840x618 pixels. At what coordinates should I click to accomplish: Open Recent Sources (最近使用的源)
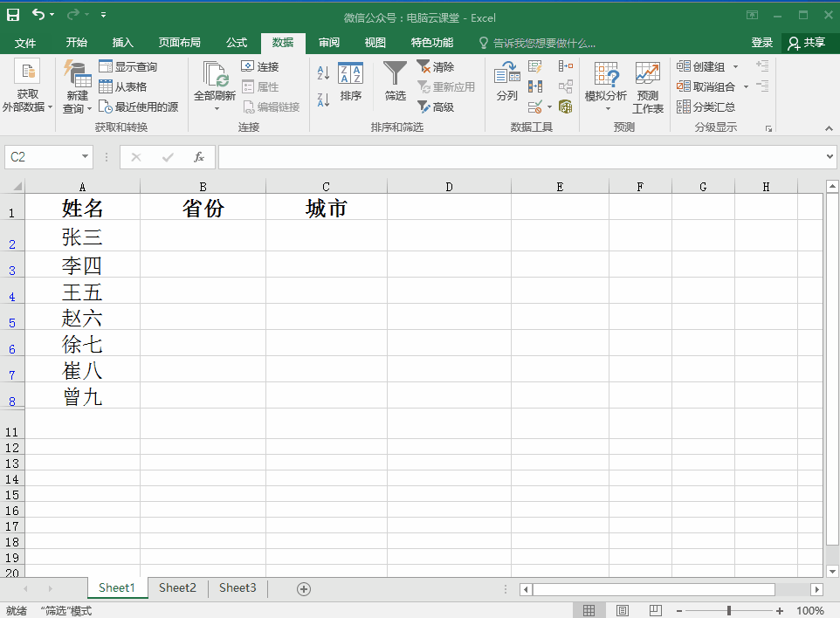click(138, 107)
